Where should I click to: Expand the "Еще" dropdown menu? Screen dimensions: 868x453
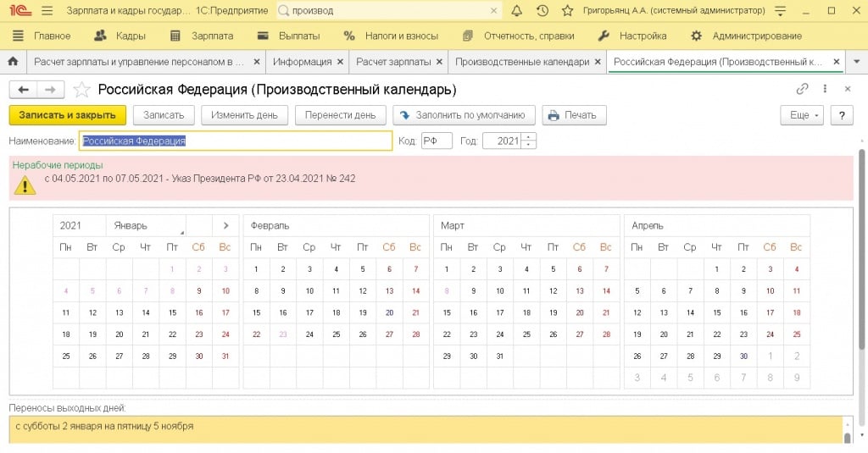point(802,115)
